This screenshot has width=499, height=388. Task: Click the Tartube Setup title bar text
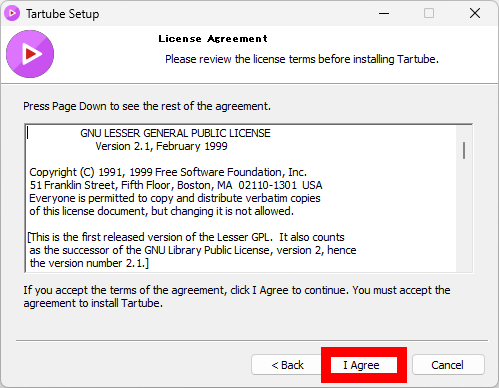[63, 14]
